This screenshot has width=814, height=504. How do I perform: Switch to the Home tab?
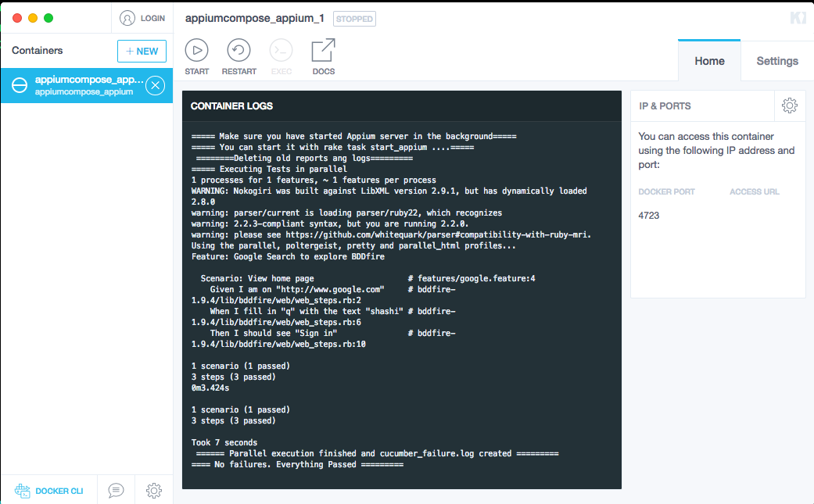(709, 61)
